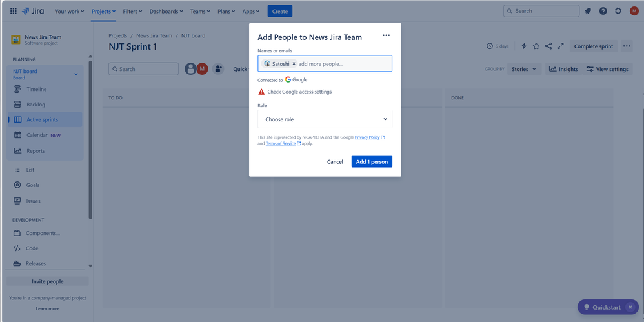This screenshot has height=322, width=644.
Task: Dismiss the Quickstart panel button
Action: click(630, 307)
